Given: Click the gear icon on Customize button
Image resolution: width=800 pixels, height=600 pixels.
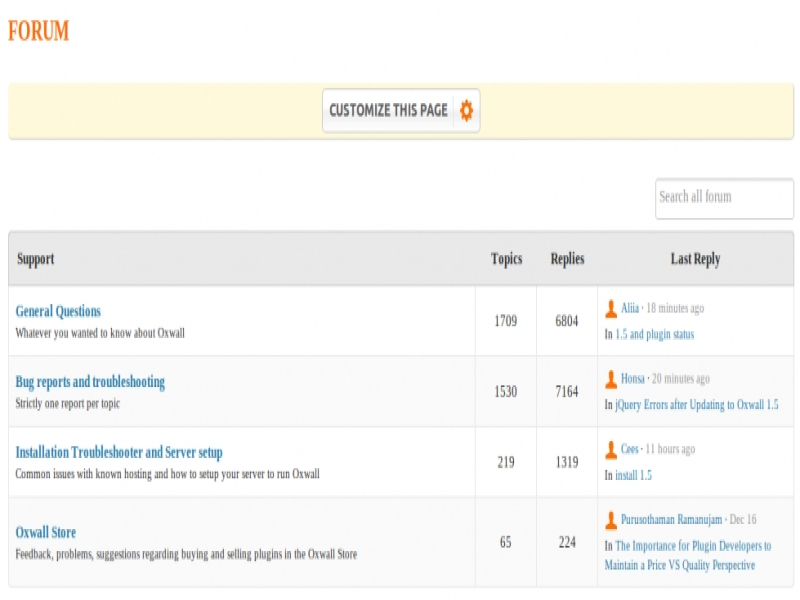Looking at the screenshot, I should 466,110.
